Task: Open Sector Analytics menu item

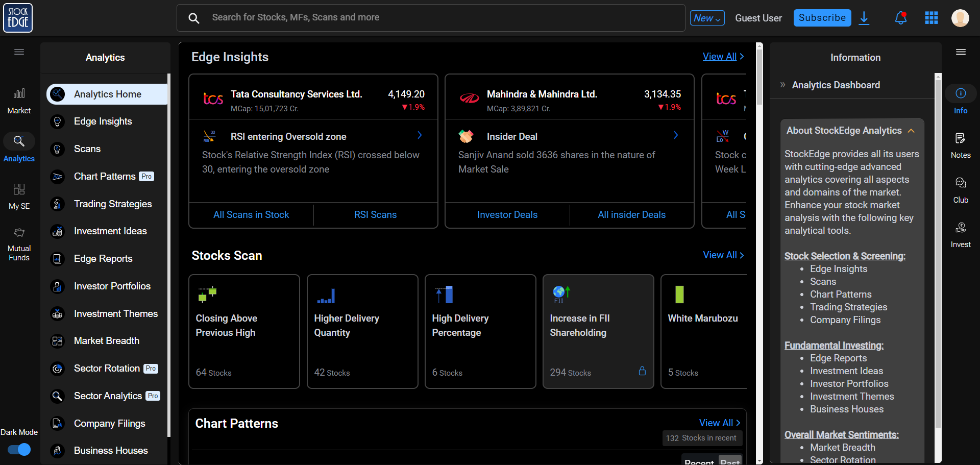Action: 107,396
